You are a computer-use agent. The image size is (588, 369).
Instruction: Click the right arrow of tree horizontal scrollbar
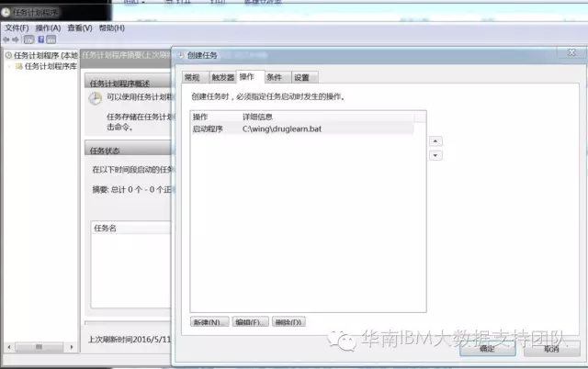pyautogui.click(x=72, y=347)
